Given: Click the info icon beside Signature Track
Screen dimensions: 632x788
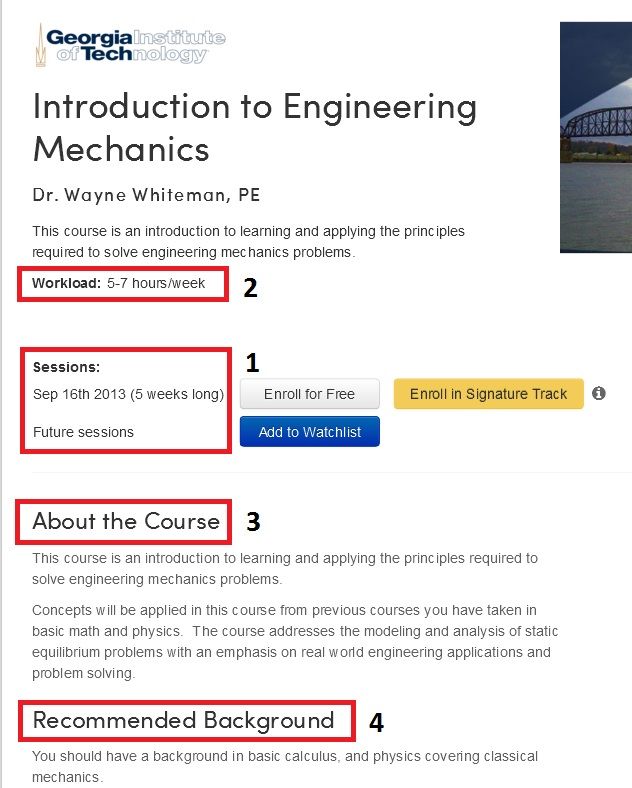Looking at the screenshot, I should [x=598, y=393].
